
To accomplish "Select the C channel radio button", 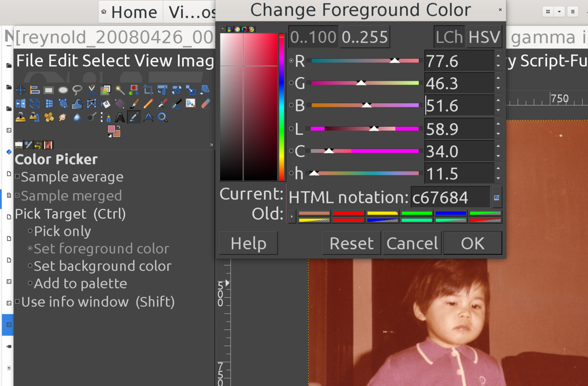I will tap(291, 151).
